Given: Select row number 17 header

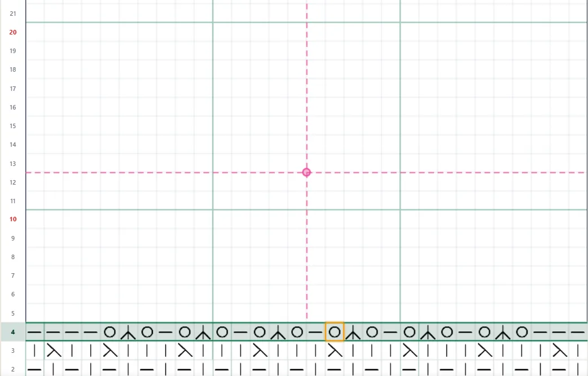Looking at the screenshot, I should (x=13, y=89).
